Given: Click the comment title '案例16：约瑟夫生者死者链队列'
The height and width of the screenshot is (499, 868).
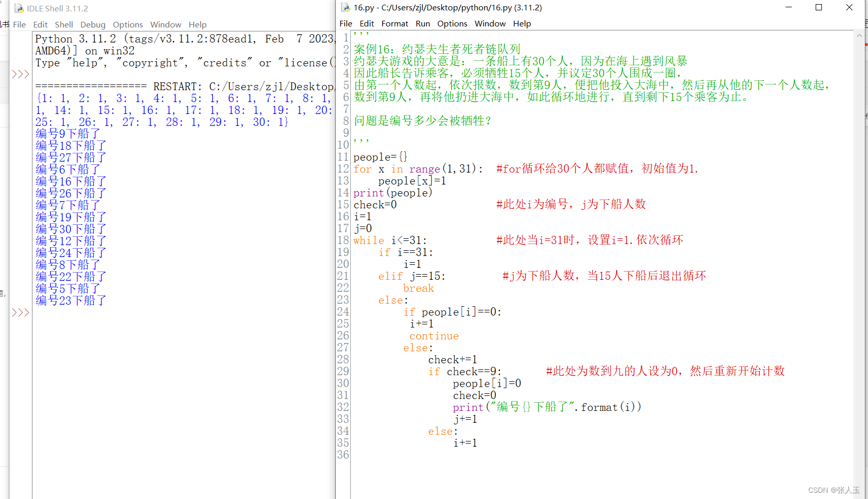Looking at the screenshot, I should 437,49.
